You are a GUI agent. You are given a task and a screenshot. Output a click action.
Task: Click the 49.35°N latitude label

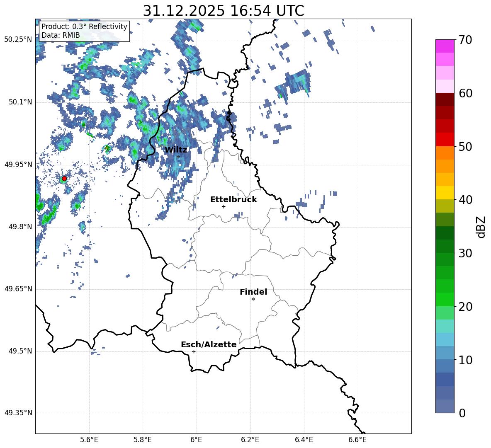[x=18, y=413]
